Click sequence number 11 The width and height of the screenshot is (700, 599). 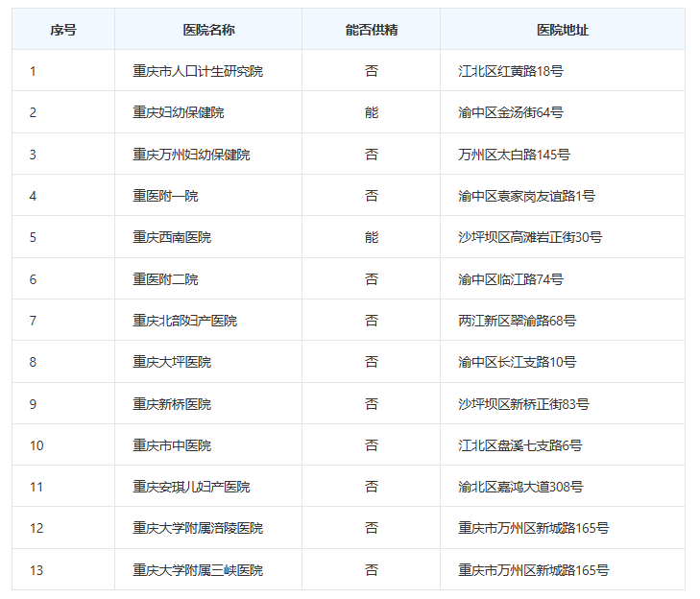point(36,487)
